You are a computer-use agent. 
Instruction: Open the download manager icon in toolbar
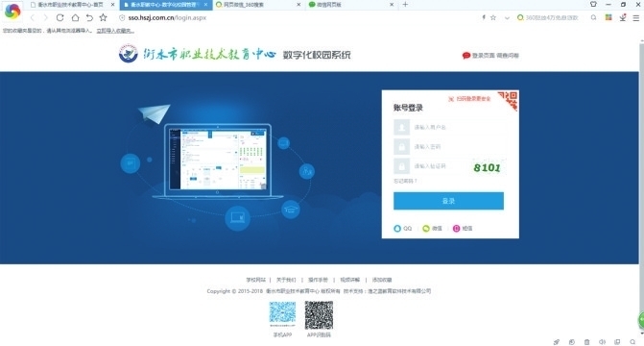click(x=623, y=17)
